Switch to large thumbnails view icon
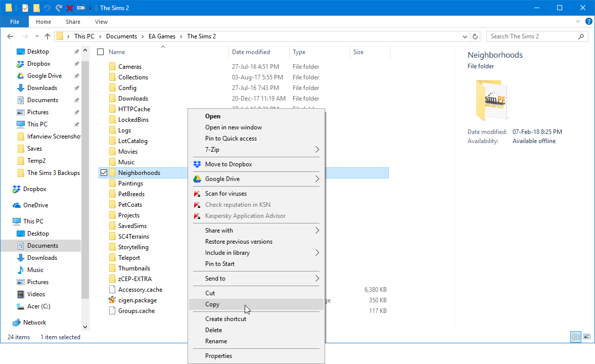The width and height of the screenshot is (595, 364). point(586,337)
